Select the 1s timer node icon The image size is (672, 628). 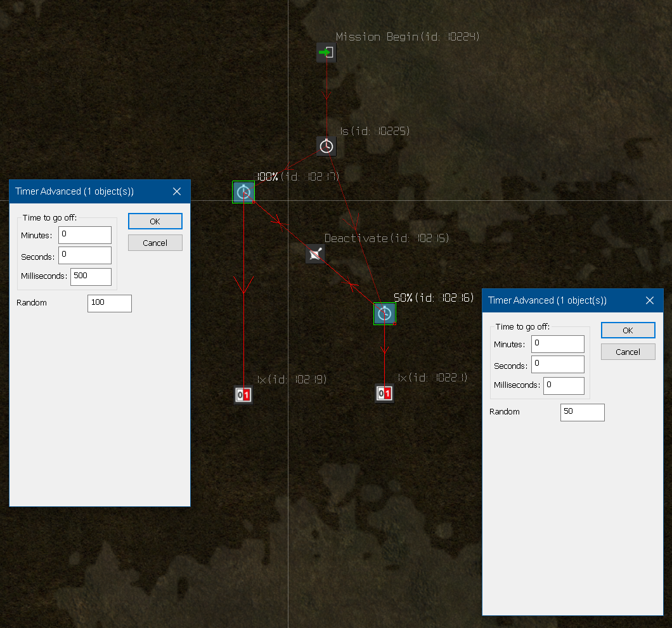coord(326,146)
